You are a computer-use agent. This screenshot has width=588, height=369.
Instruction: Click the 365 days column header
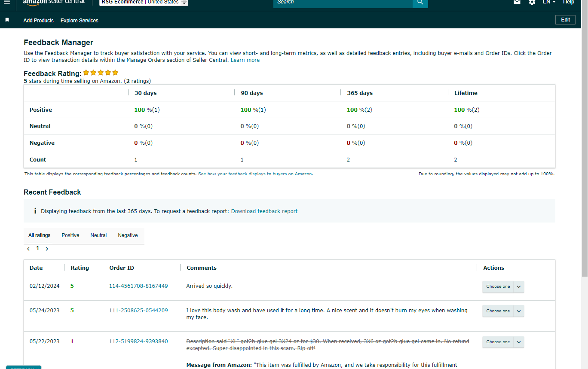point(360,93)
